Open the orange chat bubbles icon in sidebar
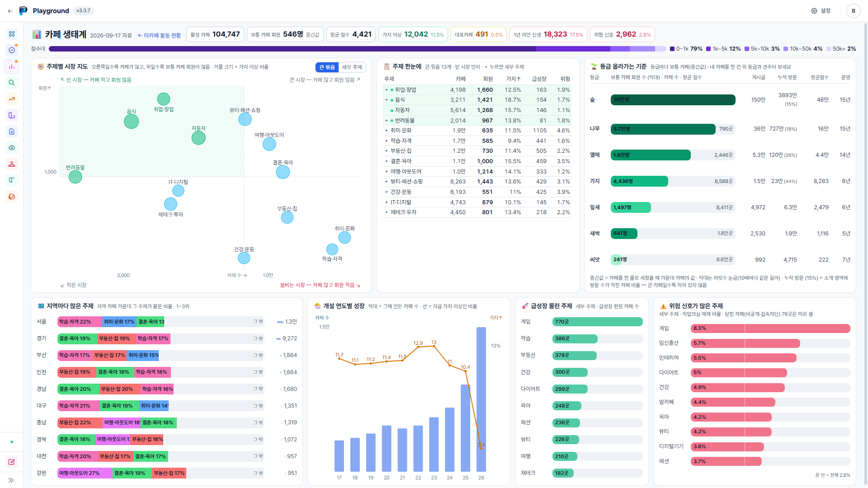Image resolution: width=868 pixels, height=488 pixels. [x=12, y=197]
